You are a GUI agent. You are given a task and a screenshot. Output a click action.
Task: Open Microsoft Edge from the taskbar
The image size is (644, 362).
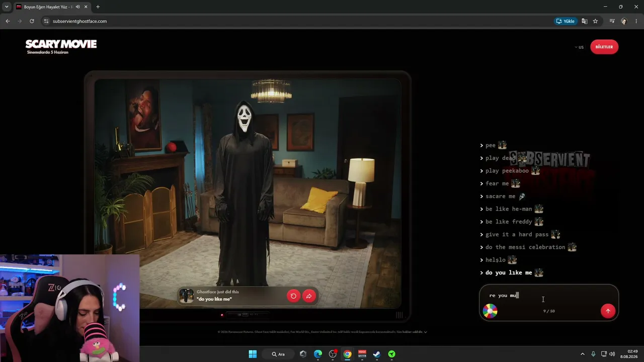pyautogui.click(x=318, y=354)
